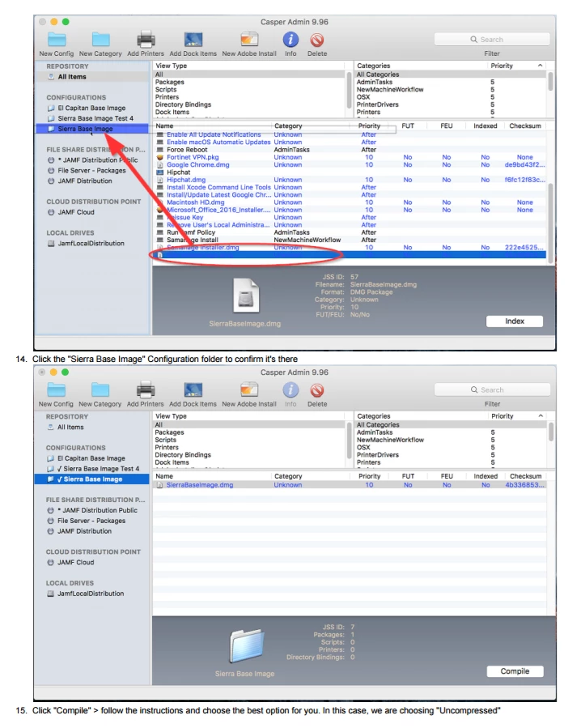Click Add Dock Items icon in lower window

coord(193,390)
